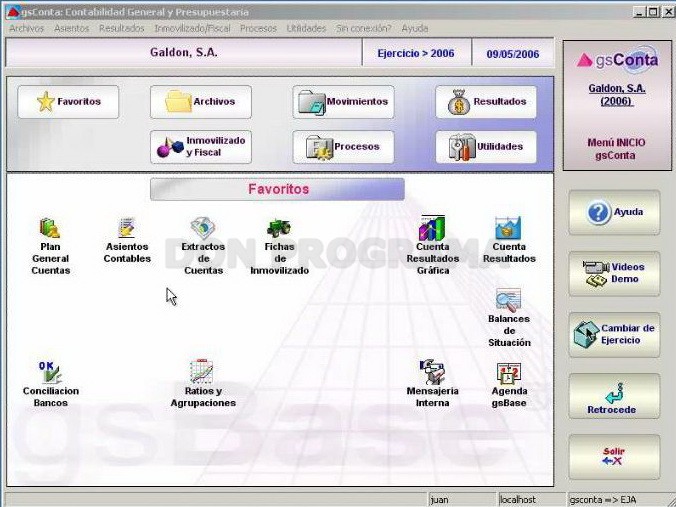Click the Galdon, S.A. (2006) link
The image size is (676, 507).
click(x=617, y=95)
